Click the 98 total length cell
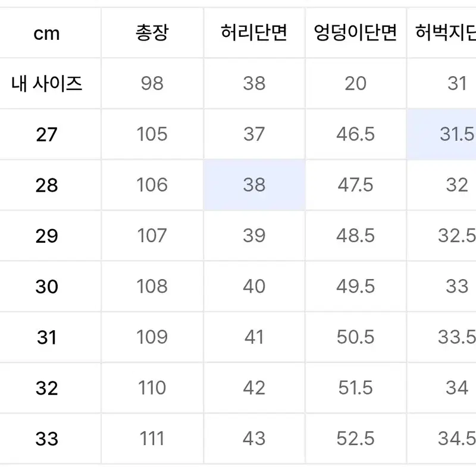The height and width of the screenshot is (476, 476). (x=152, y=83)
